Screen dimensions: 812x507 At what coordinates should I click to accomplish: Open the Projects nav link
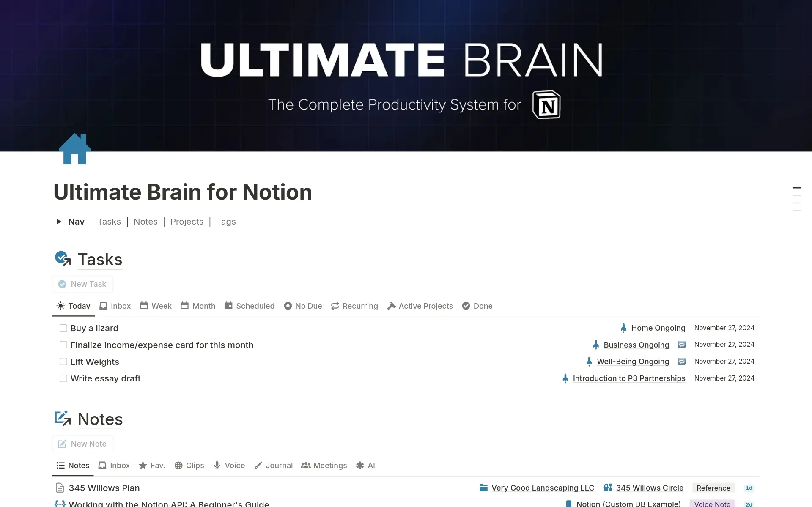187,222
